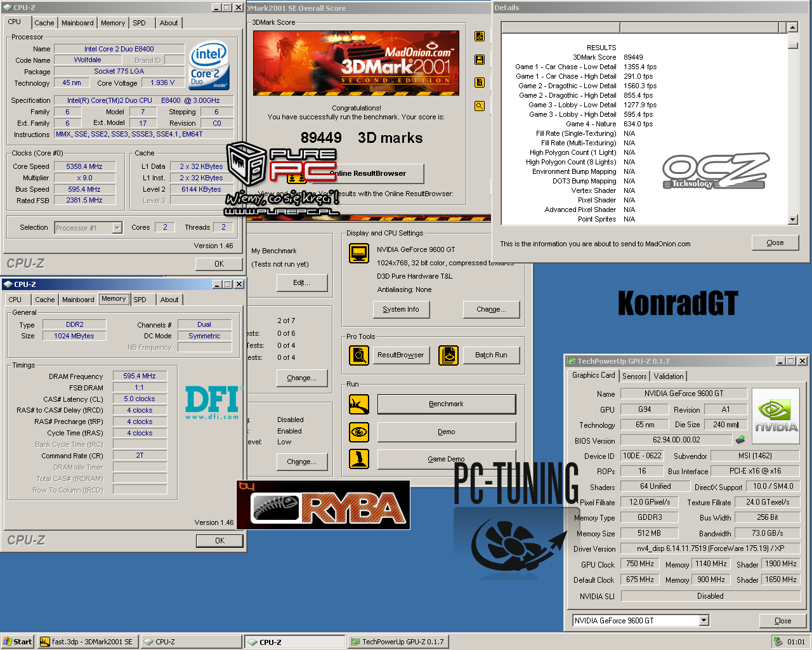Click the magnifier icon beside the score banner
The image size is (812, 650).
(x=480, y=106)
